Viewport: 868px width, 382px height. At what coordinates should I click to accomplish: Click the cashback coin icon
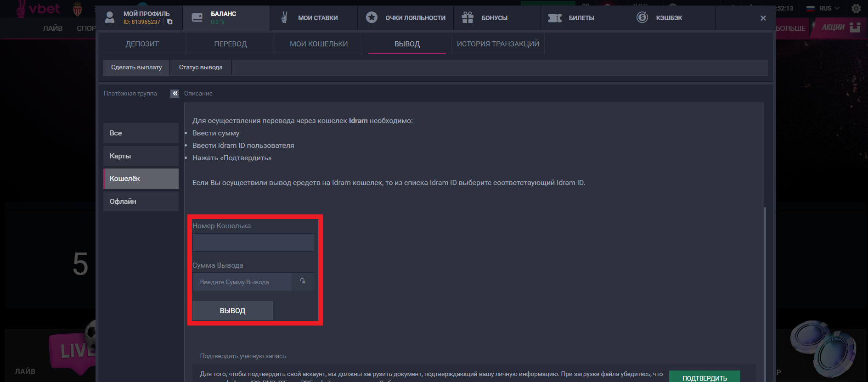click(x=642, y=17)
